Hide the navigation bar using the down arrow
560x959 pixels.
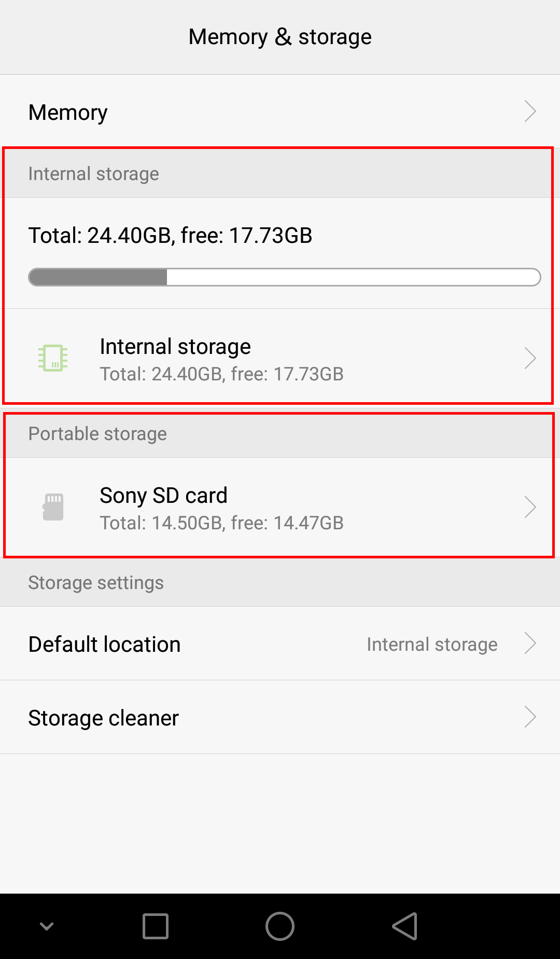click(47, 926)
